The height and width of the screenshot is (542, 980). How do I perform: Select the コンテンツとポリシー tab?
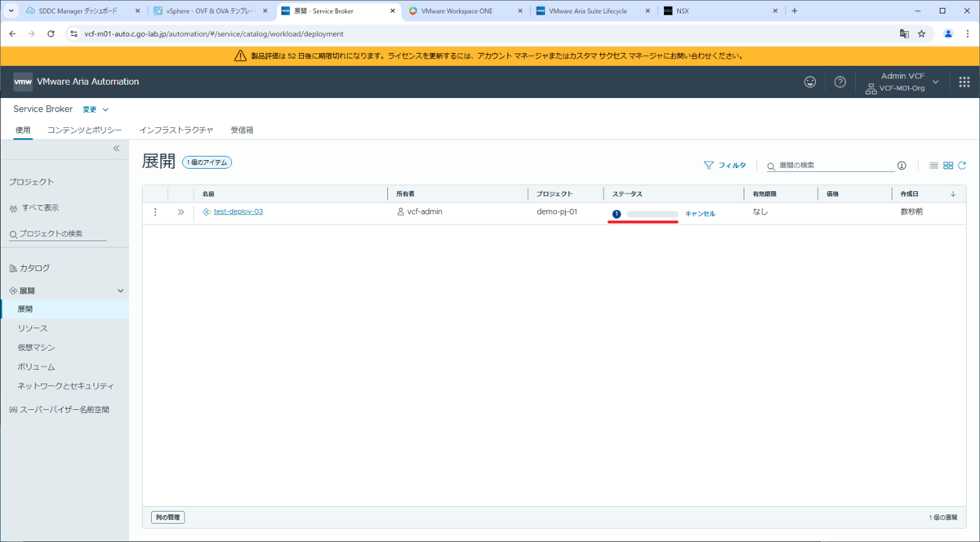[x=85, y=130]
